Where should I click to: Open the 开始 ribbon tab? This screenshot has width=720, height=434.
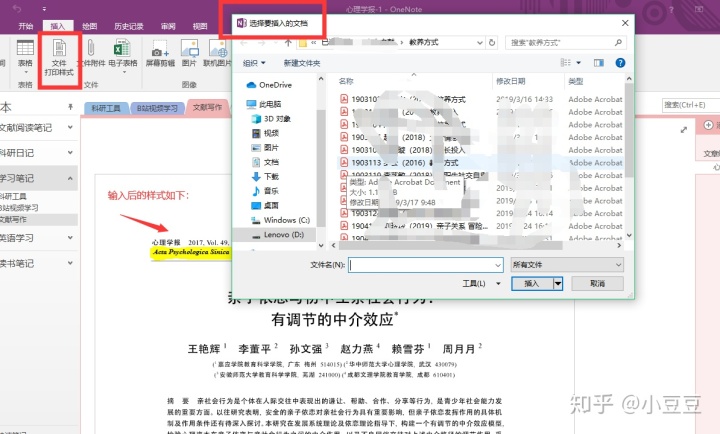(26, 26)
